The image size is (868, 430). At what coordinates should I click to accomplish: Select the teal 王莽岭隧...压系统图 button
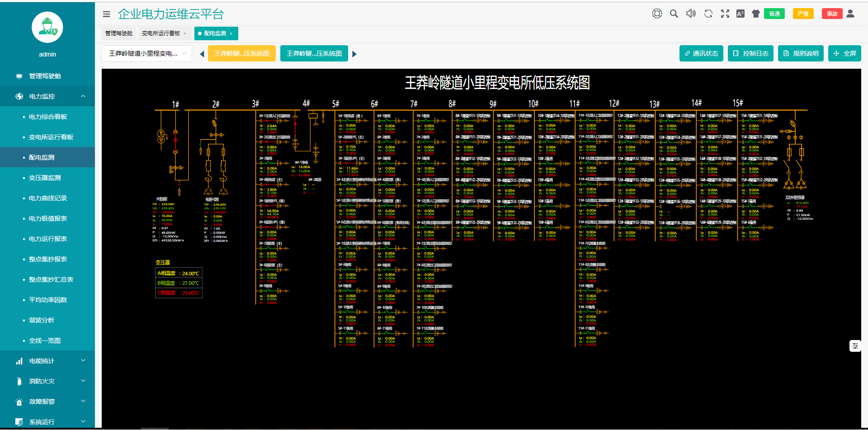(314, 53)
